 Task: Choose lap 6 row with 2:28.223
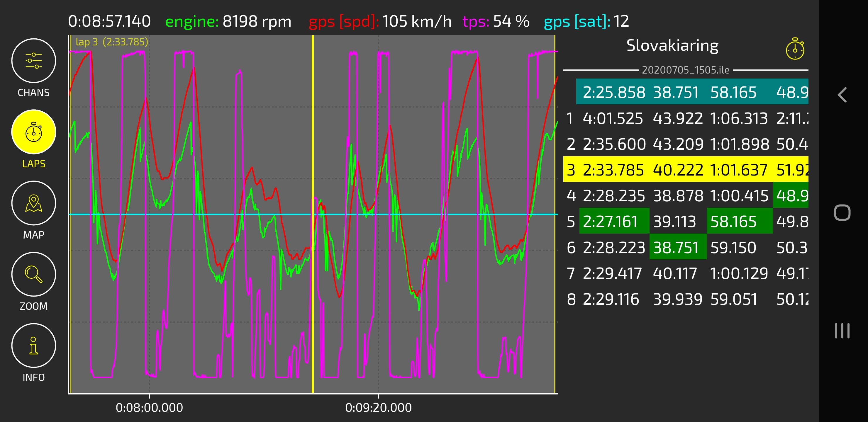686,248
